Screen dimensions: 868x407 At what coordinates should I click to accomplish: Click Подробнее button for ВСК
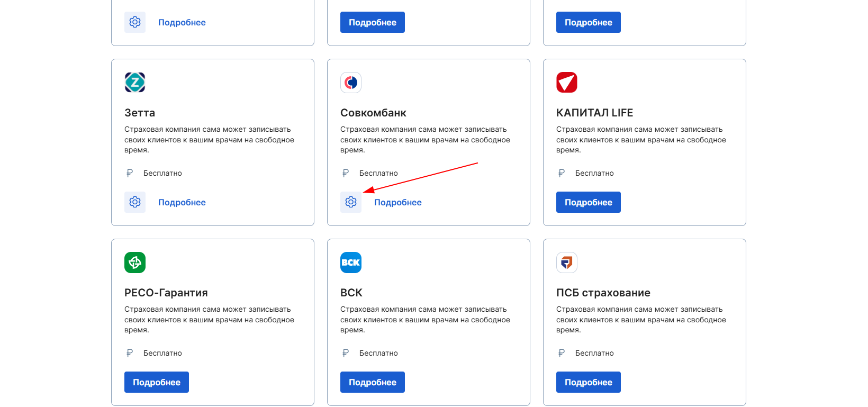[373, 382]
